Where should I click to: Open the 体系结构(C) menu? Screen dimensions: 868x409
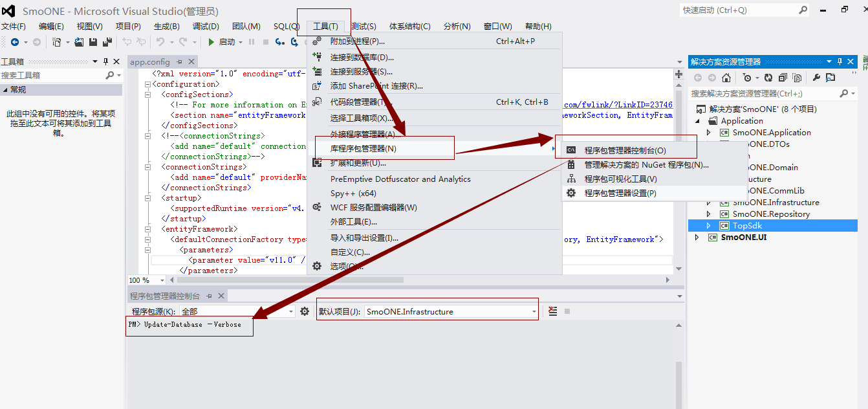click(409, 27)
